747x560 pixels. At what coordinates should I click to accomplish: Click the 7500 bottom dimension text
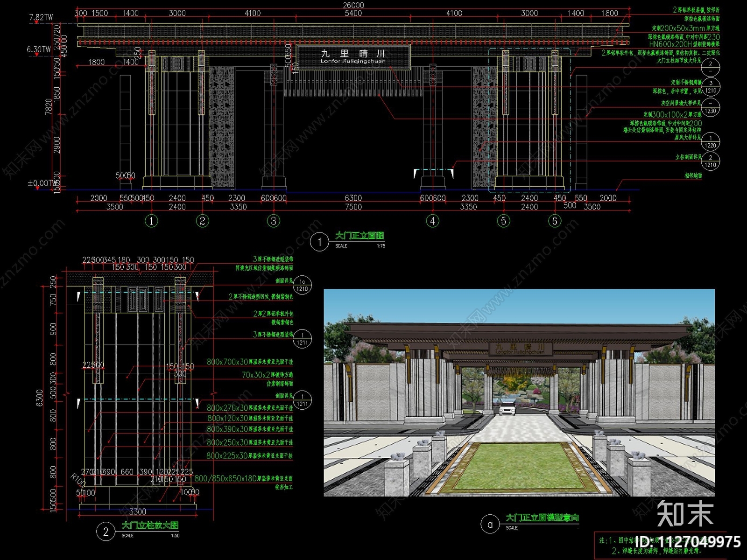coord(353,207)
